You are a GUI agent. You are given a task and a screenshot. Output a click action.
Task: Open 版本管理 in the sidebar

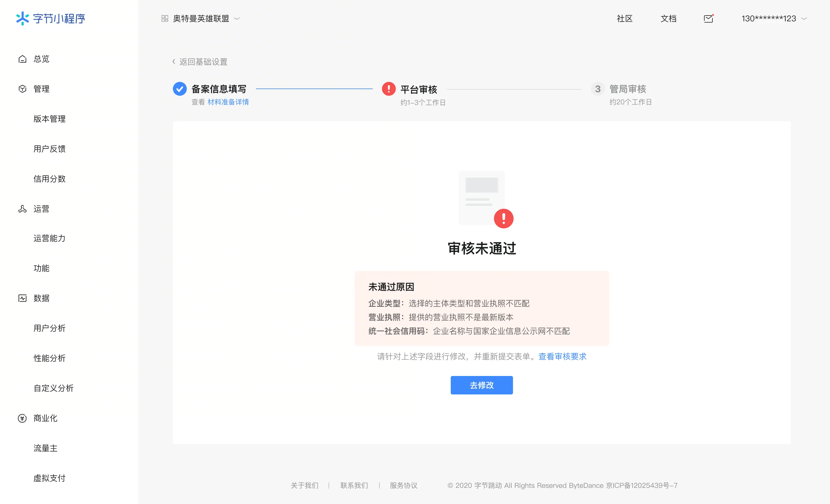click(x=50, y=119)
